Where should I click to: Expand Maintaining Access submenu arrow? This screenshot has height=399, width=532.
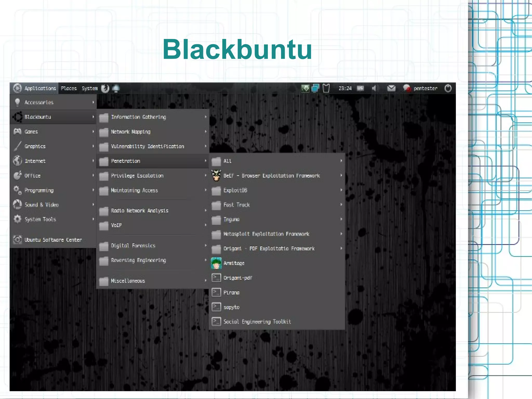[x=205, y=190]
